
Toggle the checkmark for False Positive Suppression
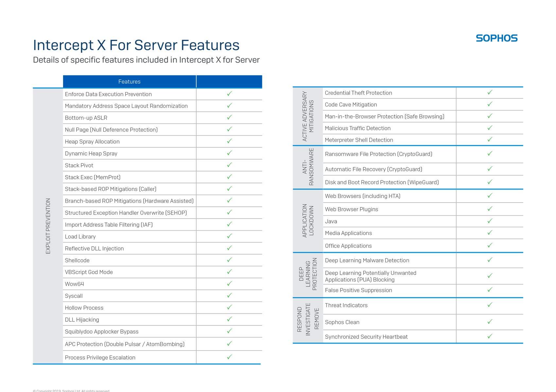(489, 290)
